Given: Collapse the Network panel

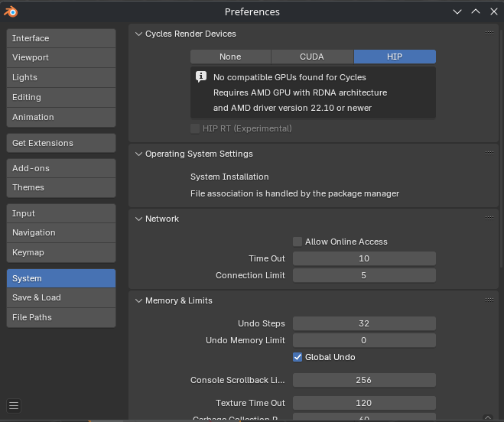Looking at the screenshot, I should 138,219.
